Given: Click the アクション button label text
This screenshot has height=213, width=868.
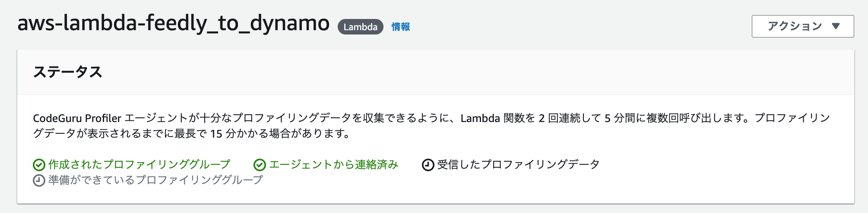Looking at the screenshot, I should tap(795, 26).
